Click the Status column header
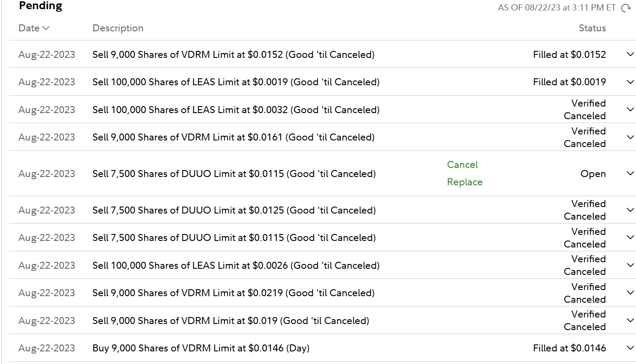This screenshot has width=636, height=364. 592,28
